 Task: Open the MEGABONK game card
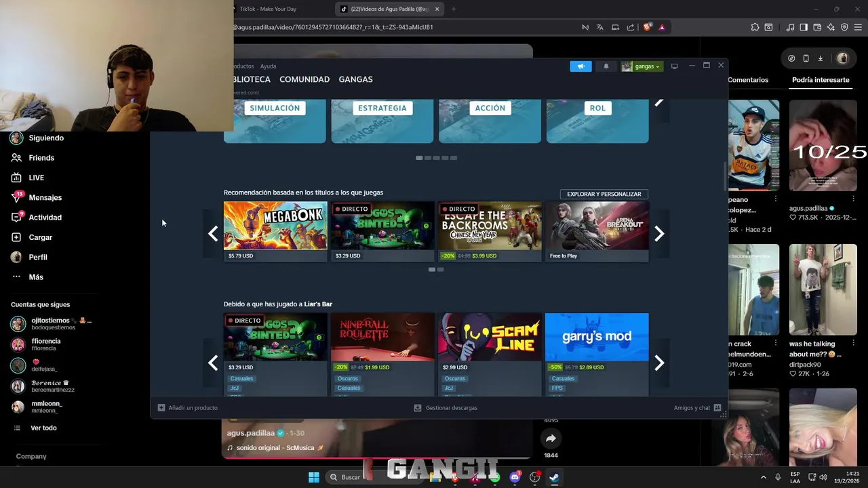pos(275,231)
